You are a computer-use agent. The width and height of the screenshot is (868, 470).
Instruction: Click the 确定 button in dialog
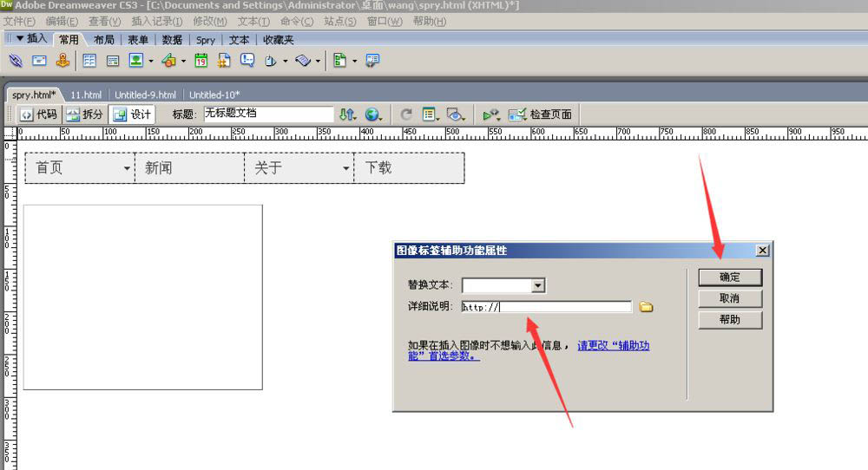coord(730,277)
